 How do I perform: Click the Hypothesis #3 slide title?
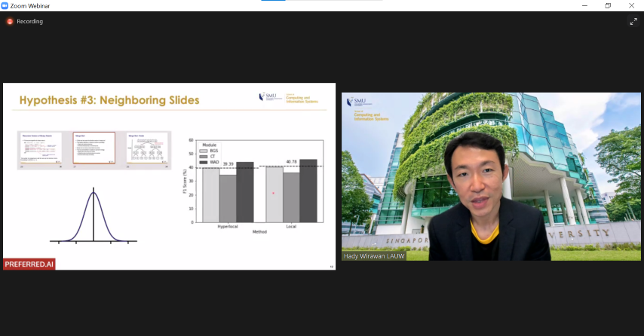click(109, 100)
